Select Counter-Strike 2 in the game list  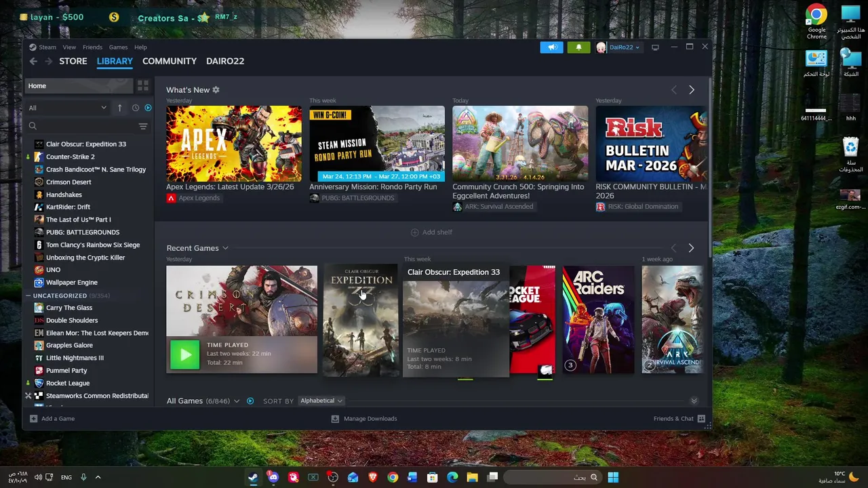pos(70,157)
